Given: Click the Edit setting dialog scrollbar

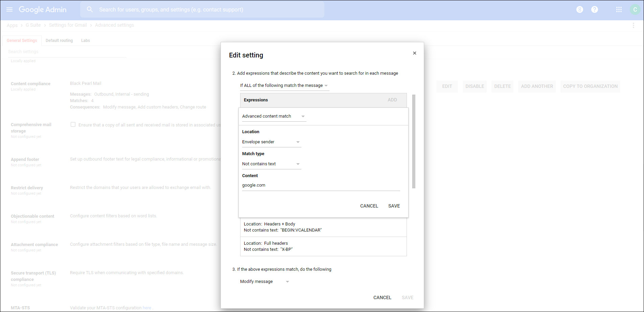Looking at the screenshot, I should [x=414, y=141].
